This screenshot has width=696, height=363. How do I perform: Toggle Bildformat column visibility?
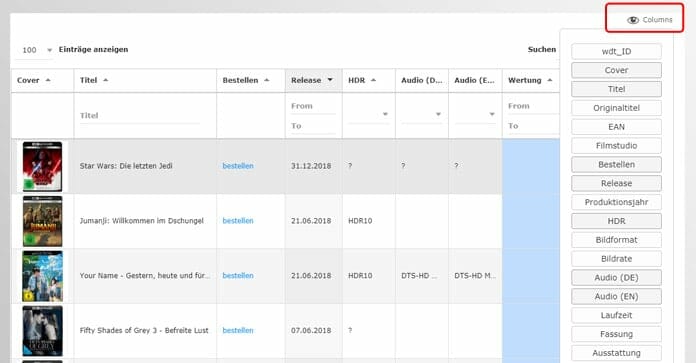coord(616,240)
